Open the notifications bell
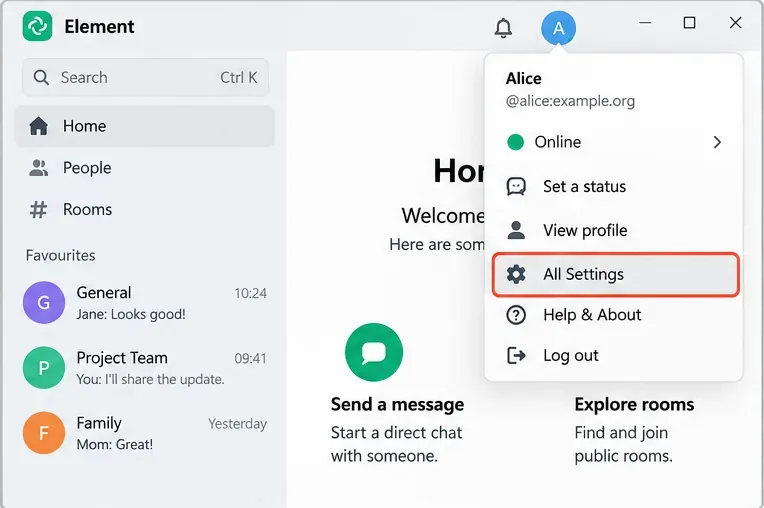 point(503,28)
